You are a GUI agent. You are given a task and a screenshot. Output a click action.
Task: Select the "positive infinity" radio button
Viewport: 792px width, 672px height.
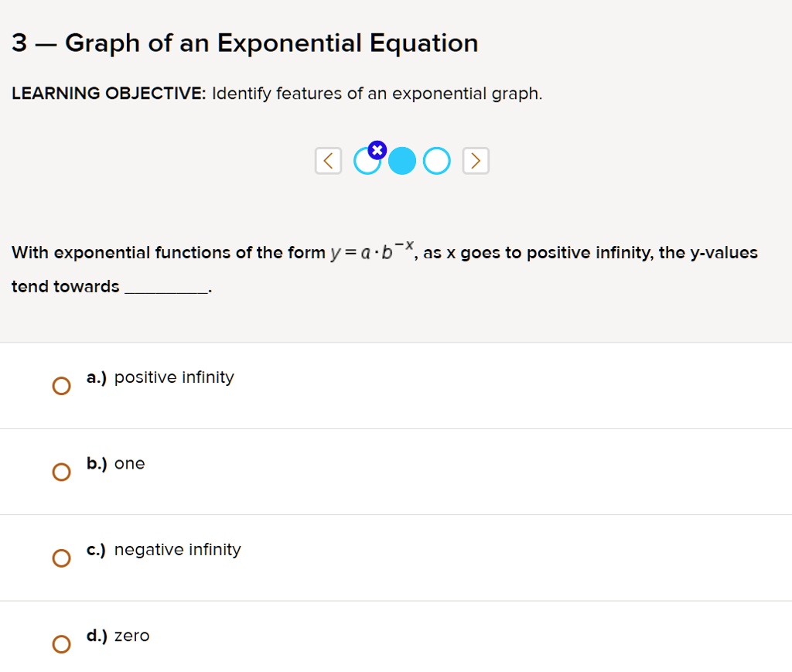click(62, 385)
